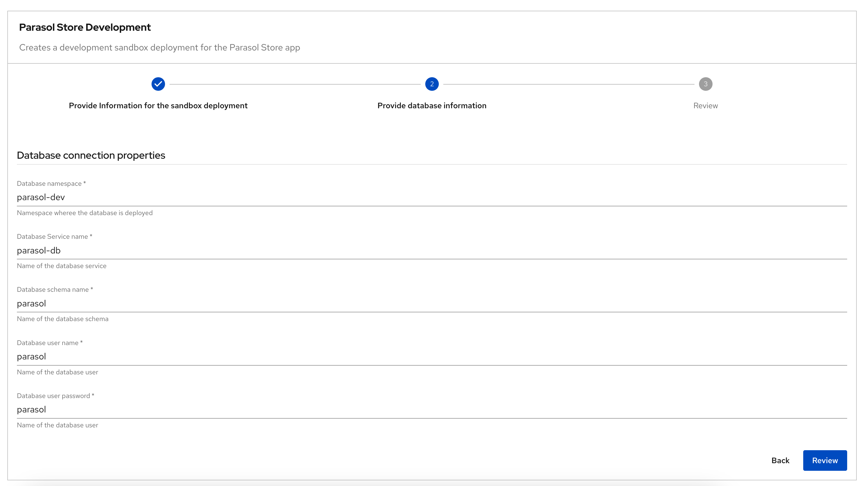Click 'Database connection properties' heading

[91, 155]
